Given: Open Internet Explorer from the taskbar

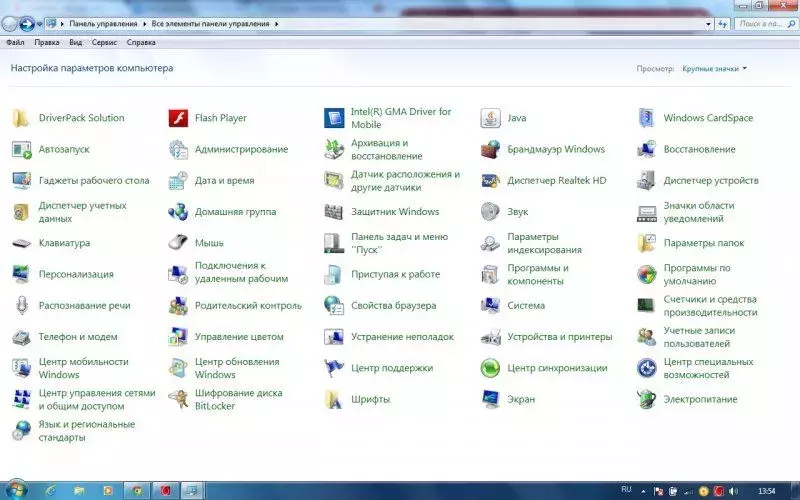Looking at the screenshot, I should tap(51, 491).
